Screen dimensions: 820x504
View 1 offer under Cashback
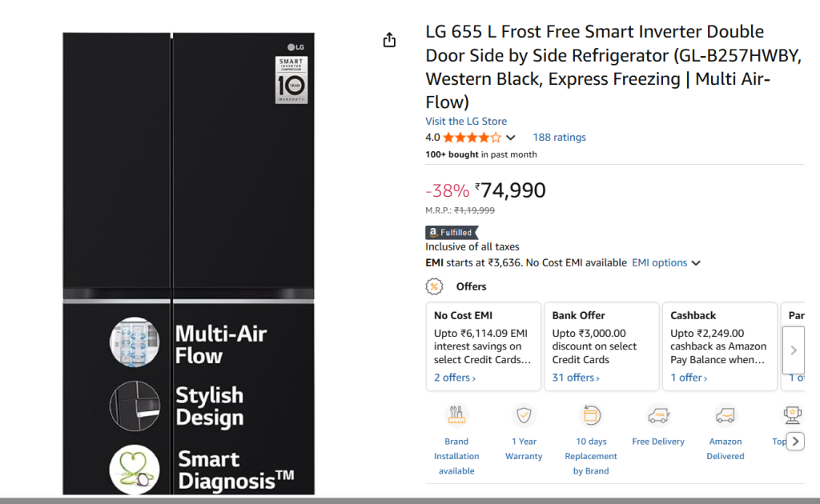689,378
